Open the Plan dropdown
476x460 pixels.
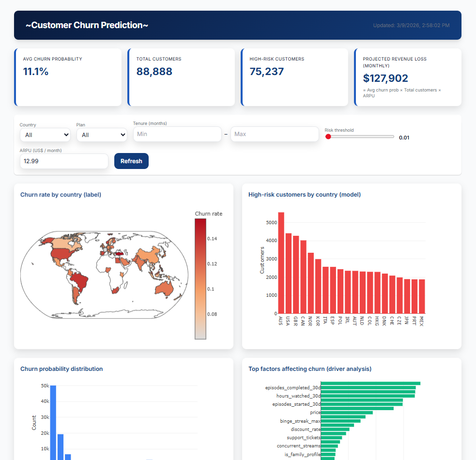click(x=102, y=135)
